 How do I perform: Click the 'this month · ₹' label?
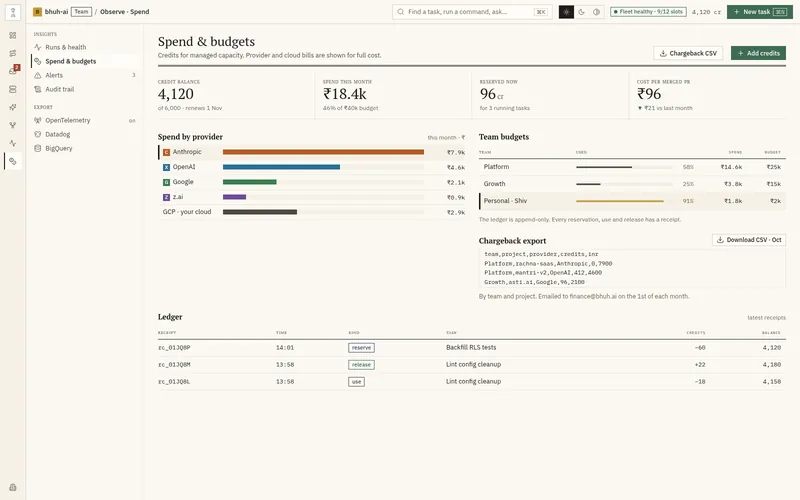446,138
